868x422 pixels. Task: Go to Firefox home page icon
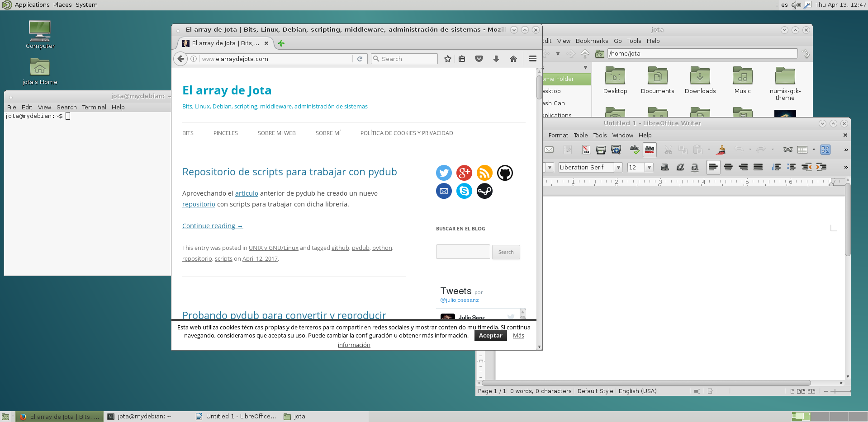(x=513, y=59)
